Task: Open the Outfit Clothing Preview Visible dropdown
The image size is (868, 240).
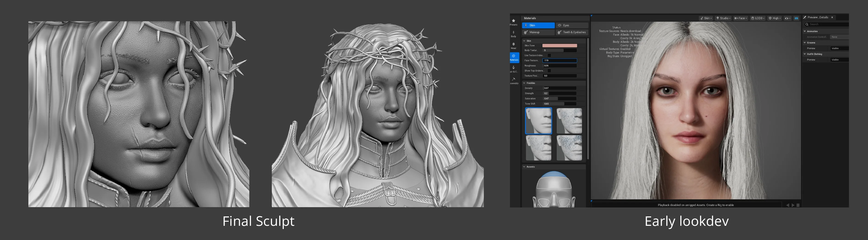Action: click(839, 60)
